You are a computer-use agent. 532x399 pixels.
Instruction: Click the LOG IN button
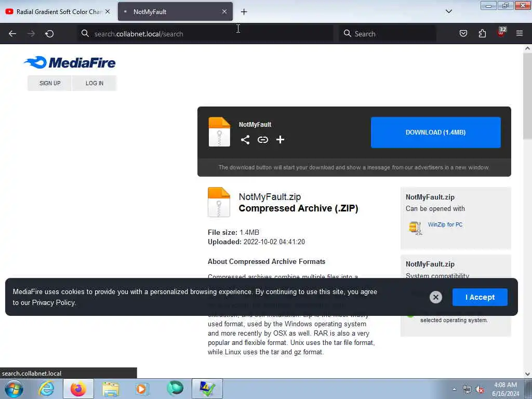95,83
